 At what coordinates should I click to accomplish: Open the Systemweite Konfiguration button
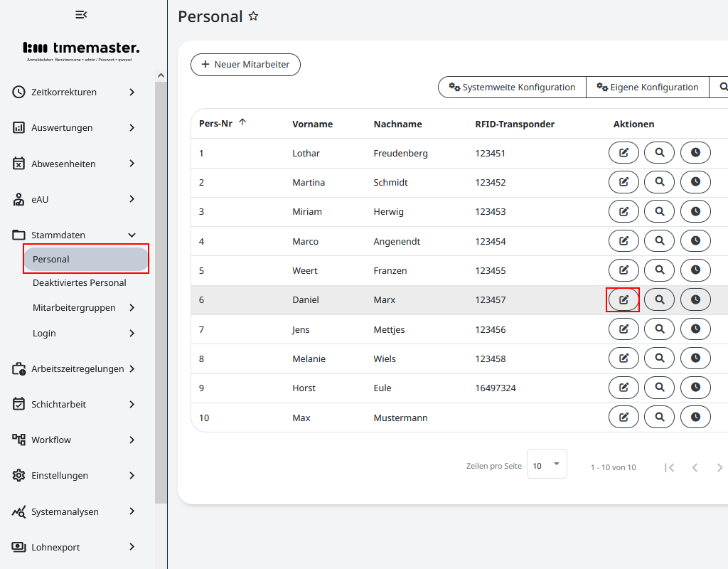[x=511, y=87]
